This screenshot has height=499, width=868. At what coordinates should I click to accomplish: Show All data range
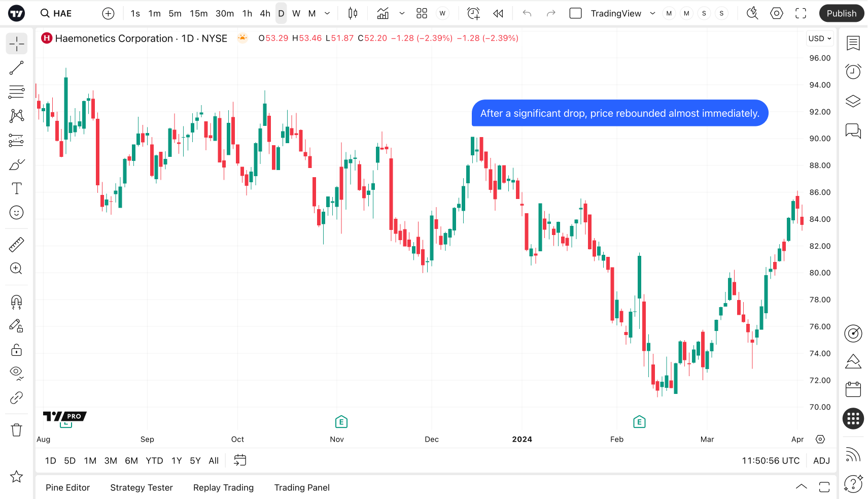coord(214,460)
